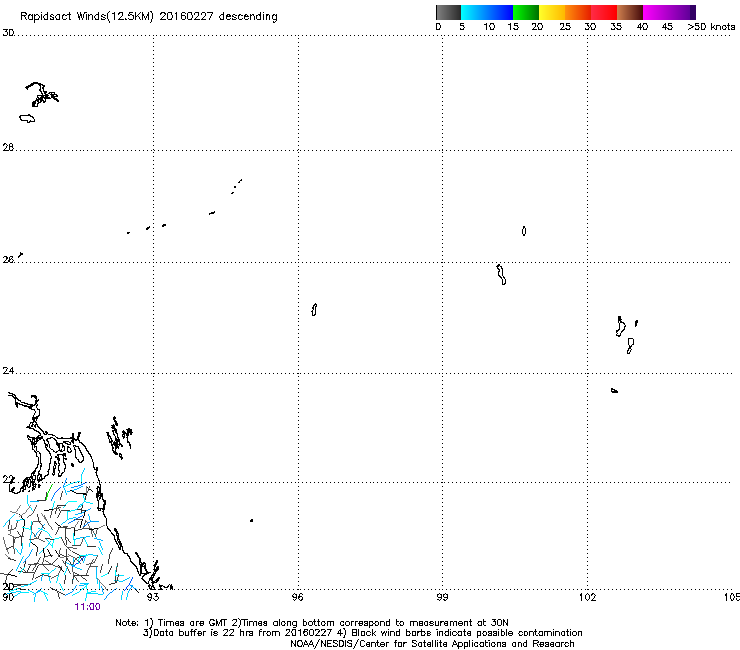Click the ">50 knots" legend label
Viewport: 740px width, 650px height.
click(711, 27)
